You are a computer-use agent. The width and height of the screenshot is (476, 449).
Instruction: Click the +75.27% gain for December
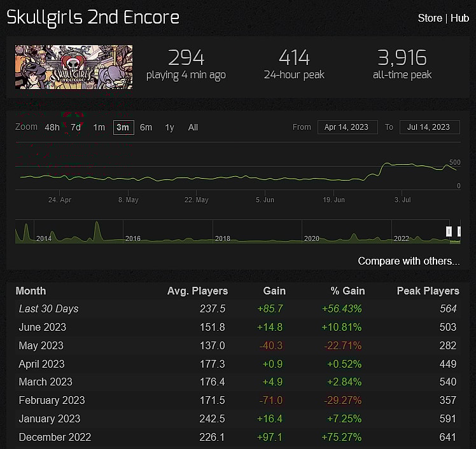click(342, 437)
